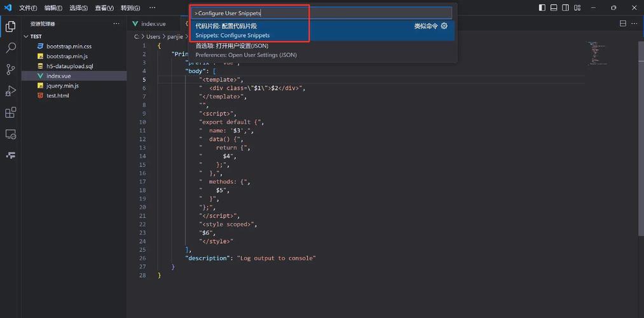The height and width of the screenshot is (318, 644).
Task: Place cursor on "</script>" code line
Action: tap(219, 216)
